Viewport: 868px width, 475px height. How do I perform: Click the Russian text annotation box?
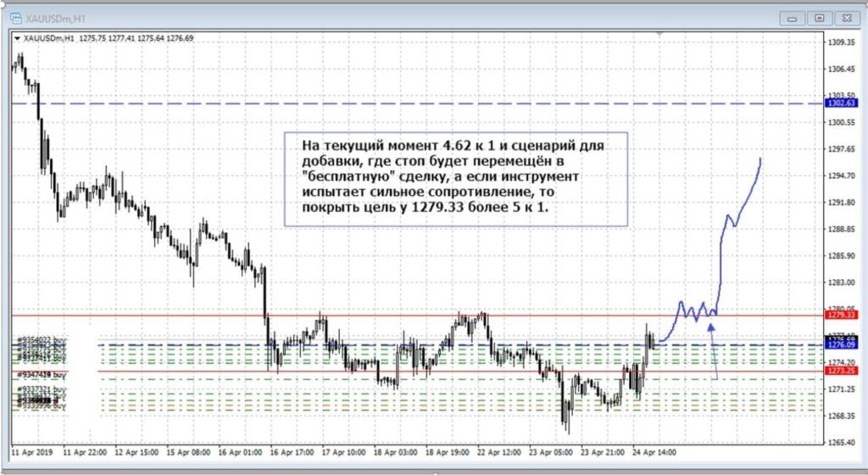click(x=455, y=179)
